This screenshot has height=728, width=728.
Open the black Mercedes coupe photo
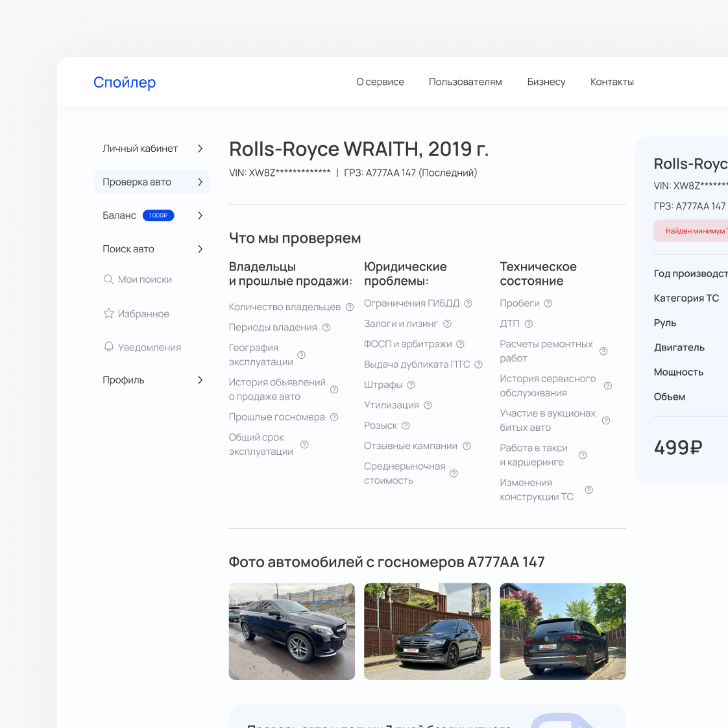(292, 631)
